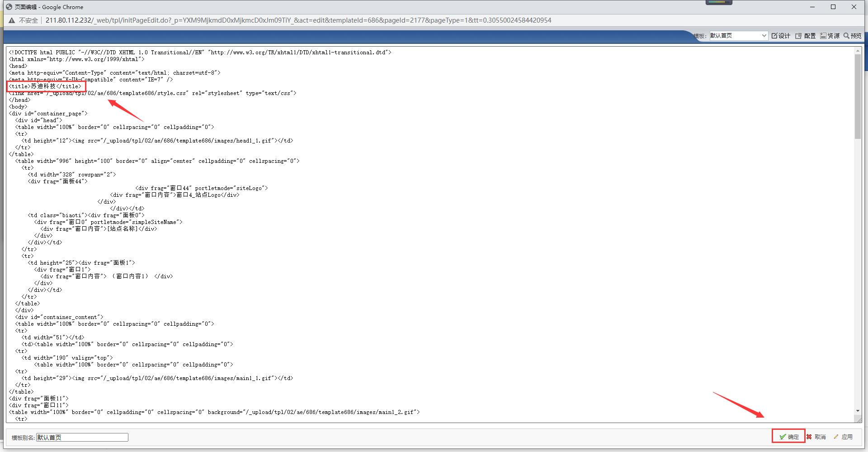Click the 不安全 warning icon in address bar

12,20
